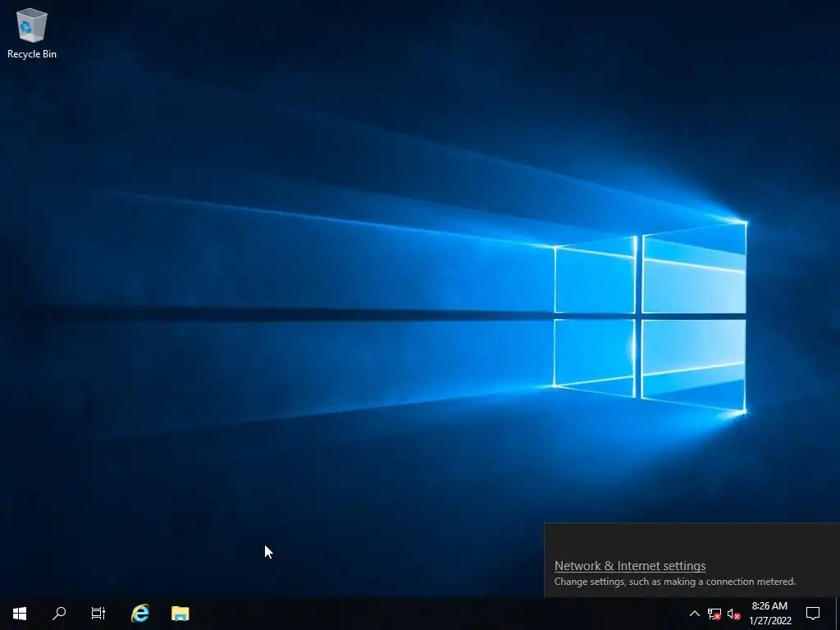Open the Recycle Bin desktop icon
This screenshot has height=630, width=840.
(32, 33)
